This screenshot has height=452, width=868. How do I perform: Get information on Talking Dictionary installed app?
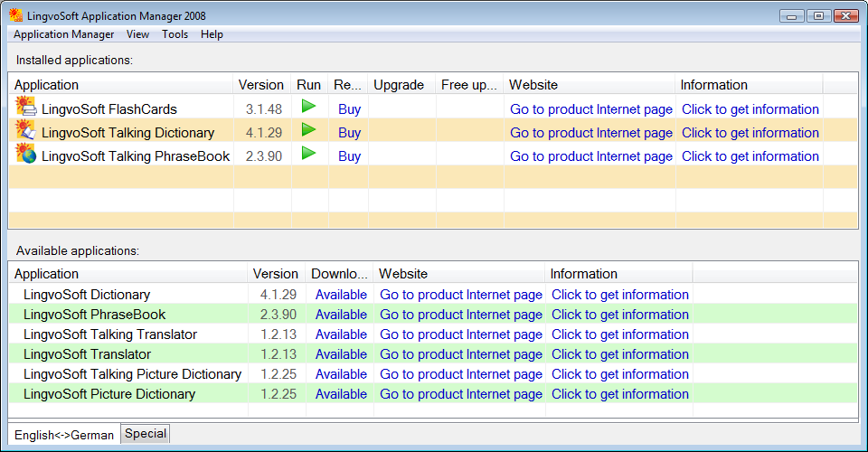[x=750, y=133]
